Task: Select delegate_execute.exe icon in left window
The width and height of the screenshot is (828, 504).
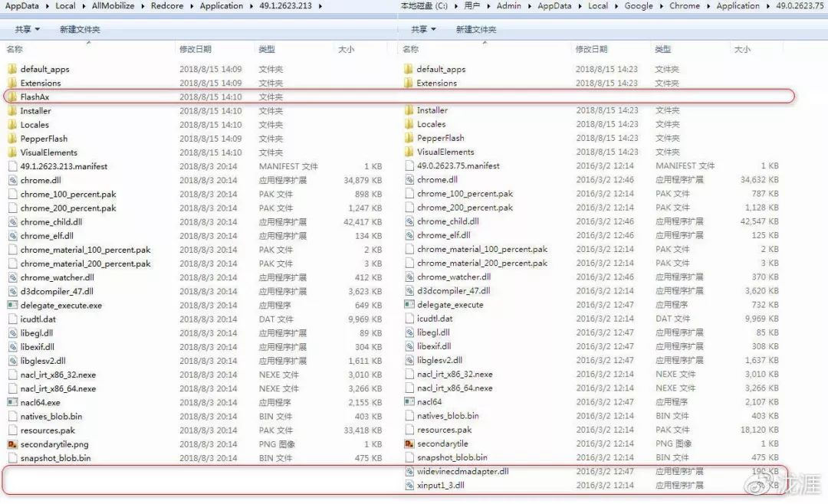Action: point(12,305)
